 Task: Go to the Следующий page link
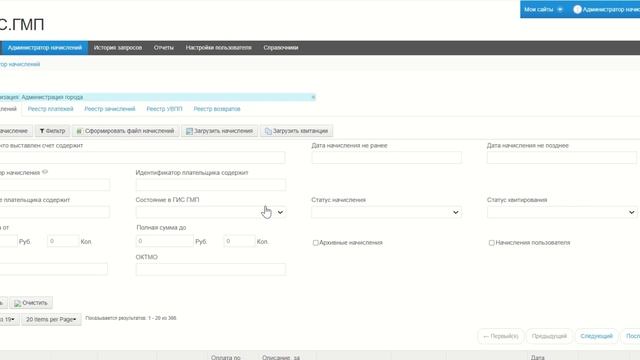[596, 336]
